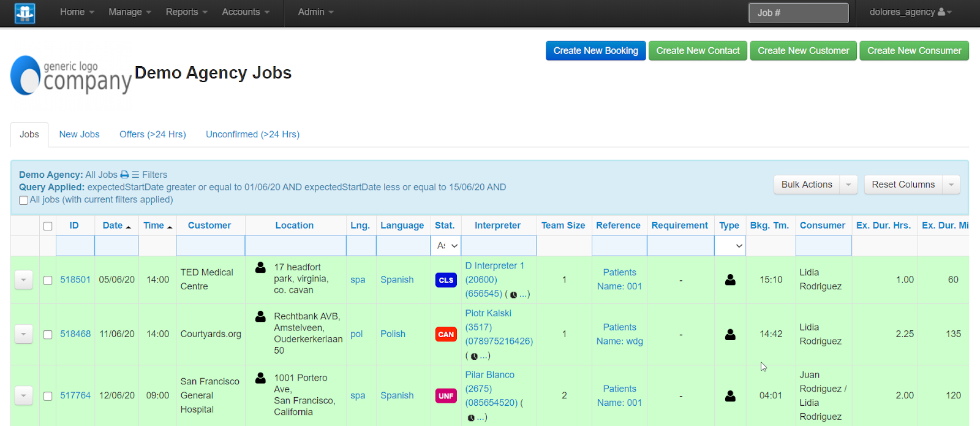This screenshot has width=980, height=426.
Task: Open the Reports menu
Action: pos(186,12)
